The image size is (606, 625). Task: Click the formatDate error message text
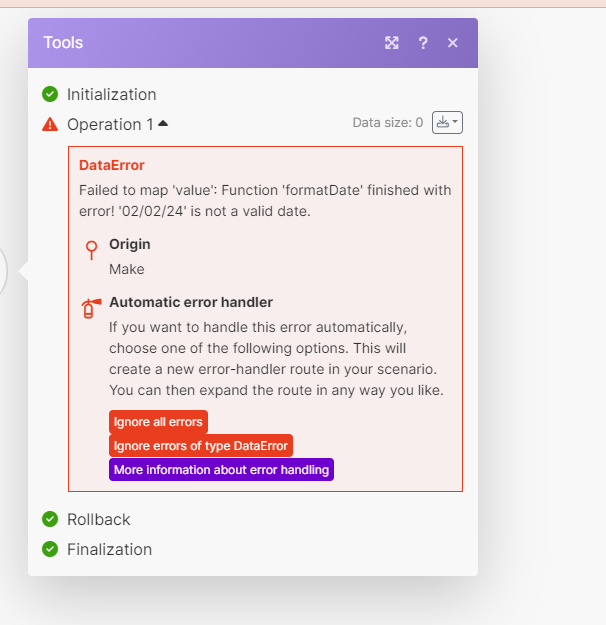[265, 200]
